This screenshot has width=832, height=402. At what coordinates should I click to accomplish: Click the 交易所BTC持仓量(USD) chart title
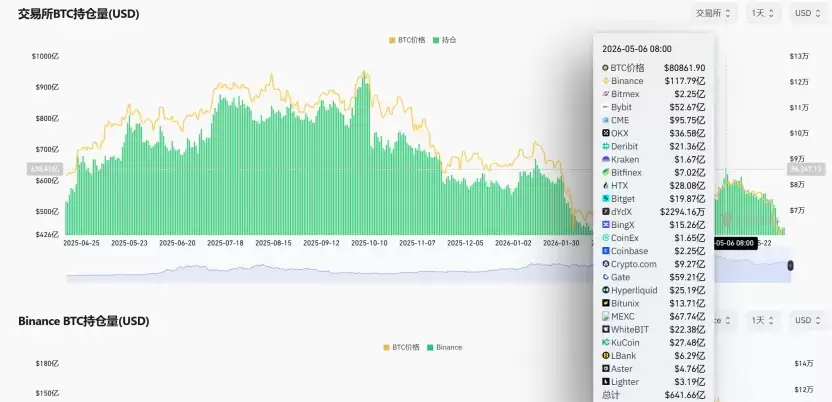(x=79, y=14)
